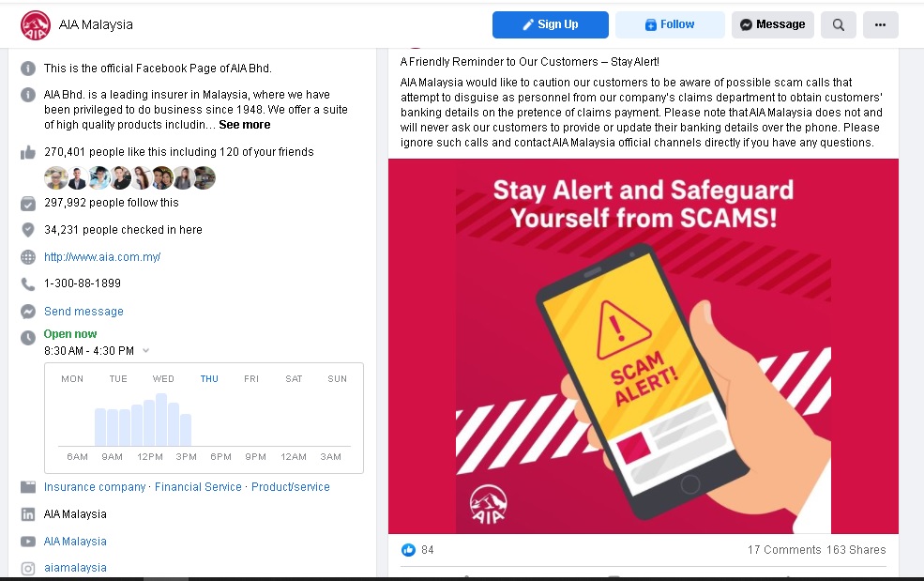Follow the AIA Malaysia page
Viewport: 924px width, 581px height.
coord(670,24)
